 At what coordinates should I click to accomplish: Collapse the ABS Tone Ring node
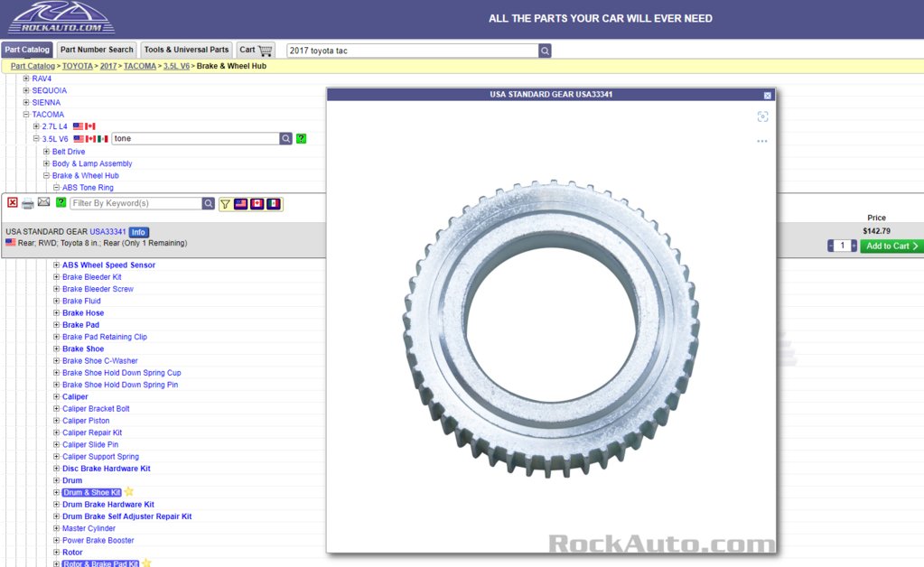(x=57, y=187)
